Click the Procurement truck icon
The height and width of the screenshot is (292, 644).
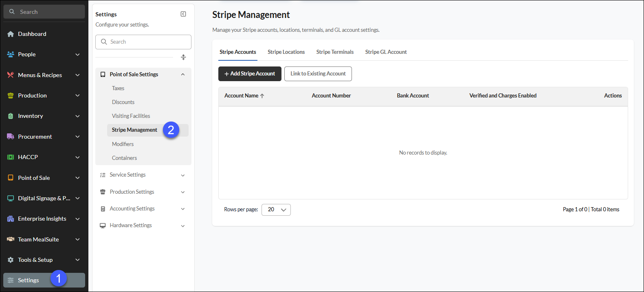click(11, 137)
